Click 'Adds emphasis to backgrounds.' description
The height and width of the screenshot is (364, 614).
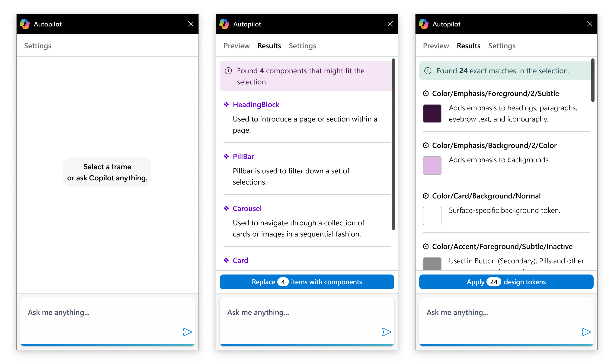pyautogui.click(x=499, y=160)
